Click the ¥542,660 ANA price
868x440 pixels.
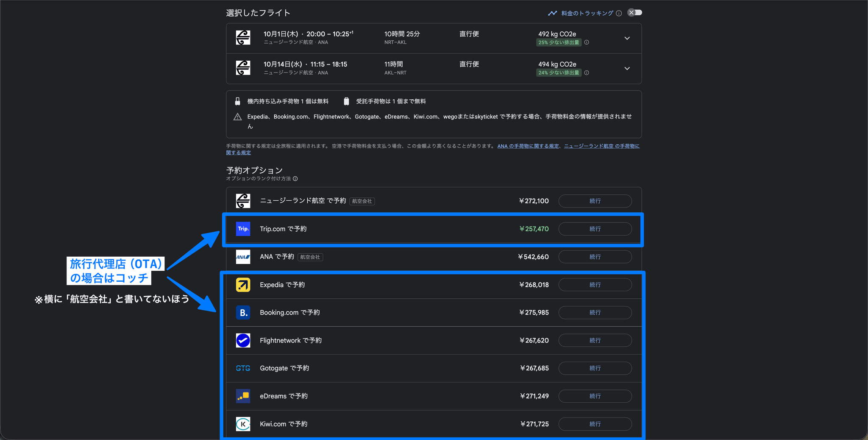coord(533,257)
